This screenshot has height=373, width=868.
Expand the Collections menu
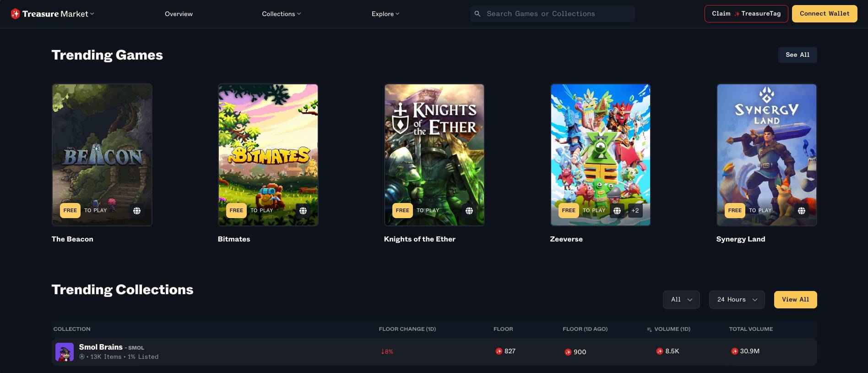tap(282, 14)
